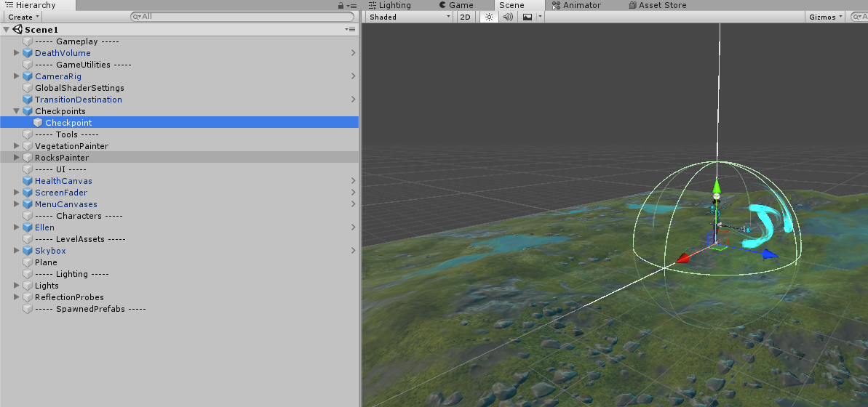Open TransitionDestination prefab via right chevron
The image size is (868, 407).
(353, 100)
